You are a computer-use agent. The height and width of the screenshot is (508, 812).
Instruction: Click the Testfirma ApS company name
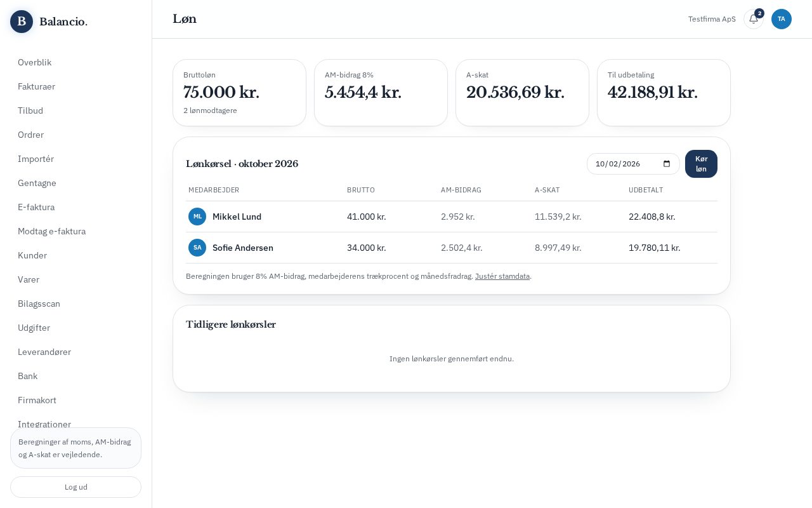coord(712,19)
